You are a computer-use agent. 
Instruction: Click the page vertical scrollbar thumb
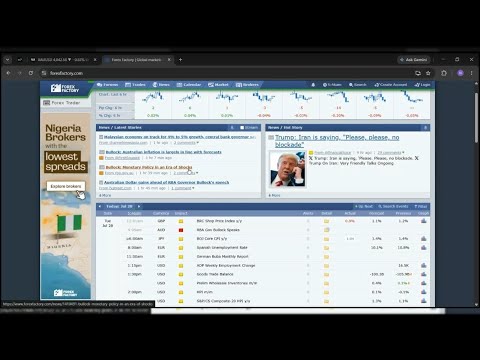[x=476, y=117]
